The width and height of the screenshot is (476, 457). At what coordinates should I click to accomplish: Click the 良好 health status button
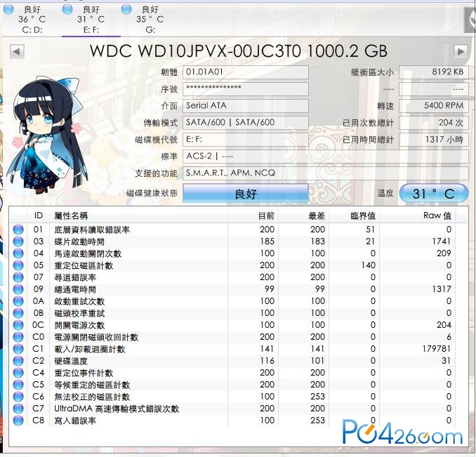(x=246, y=193)
